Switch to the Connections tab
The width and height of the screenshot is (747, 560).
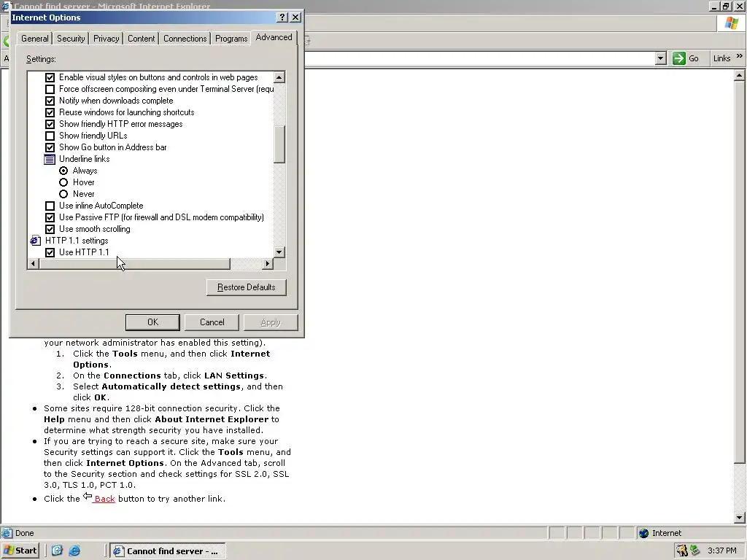point(185,39)
